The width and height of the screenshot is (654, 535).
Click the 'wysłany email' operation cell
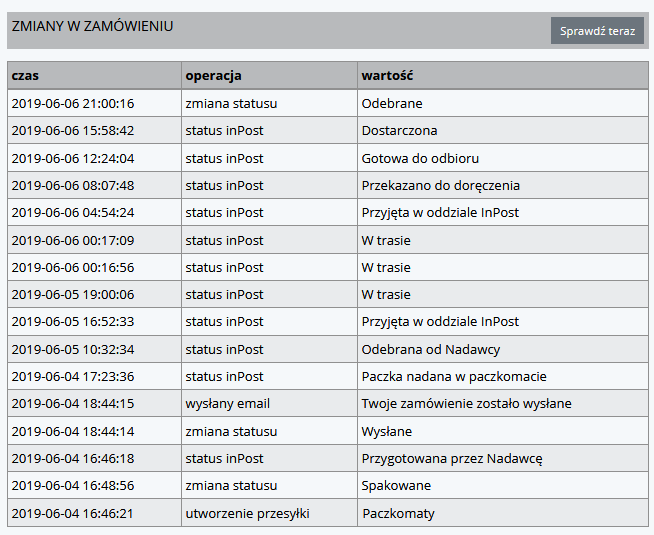tap(227, 404)
